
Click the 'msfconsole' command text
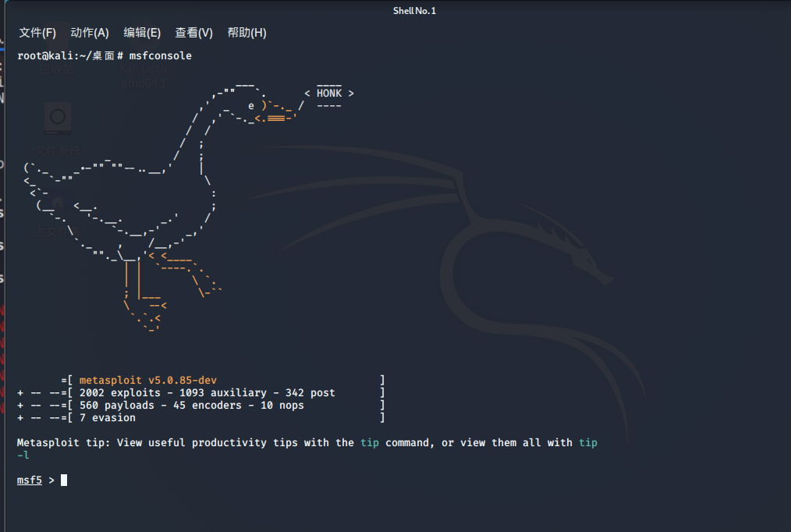click(x=161, y=55)
